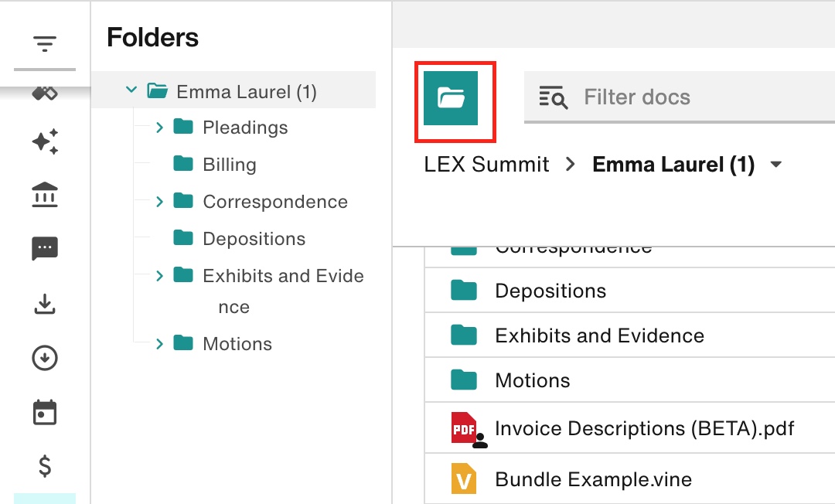Open the dollar sign billing icon

click(x=45, y=465)
